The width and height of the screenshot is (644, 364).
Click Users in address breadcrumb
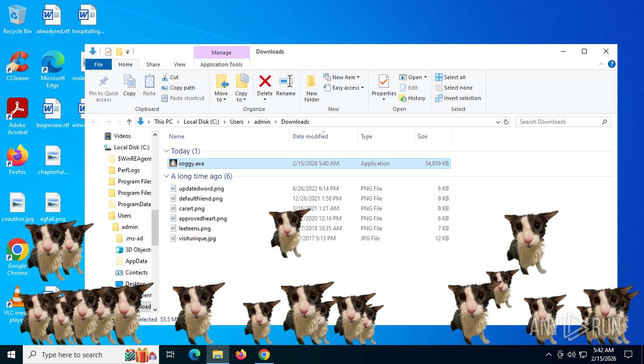237,122
